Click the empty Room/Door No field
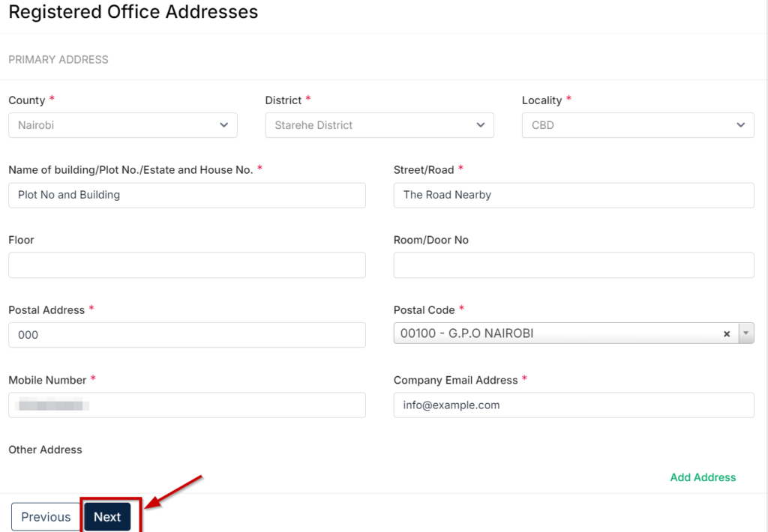 573,265
